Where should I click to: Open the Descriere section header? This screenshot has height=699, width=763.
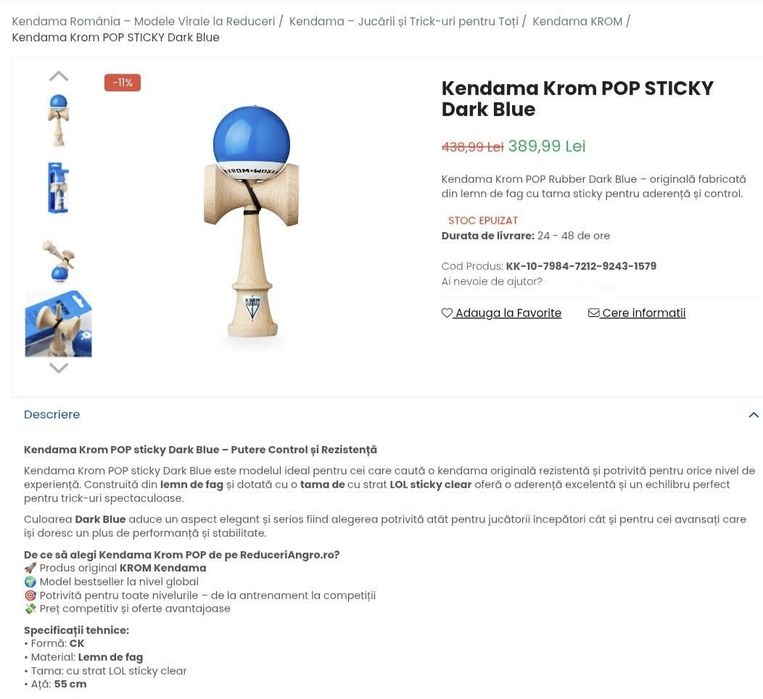coord(52,415)
